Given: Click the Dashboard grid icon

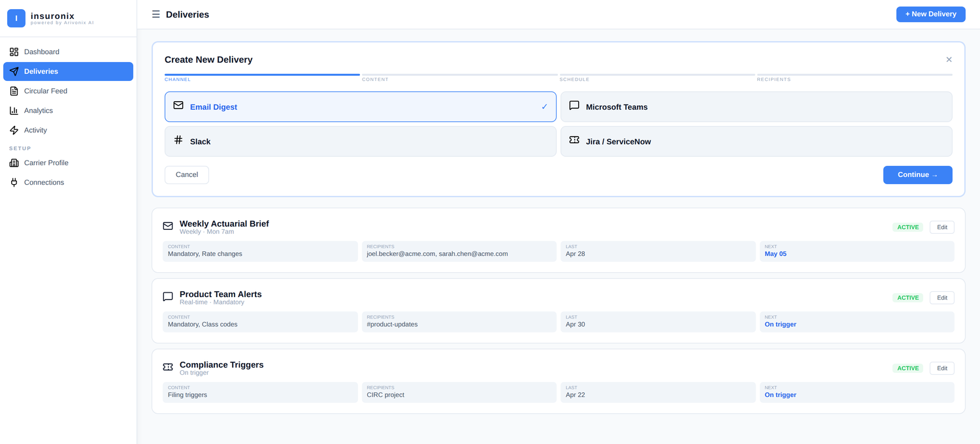Looking at the screenshot, I should pos(14,52).
